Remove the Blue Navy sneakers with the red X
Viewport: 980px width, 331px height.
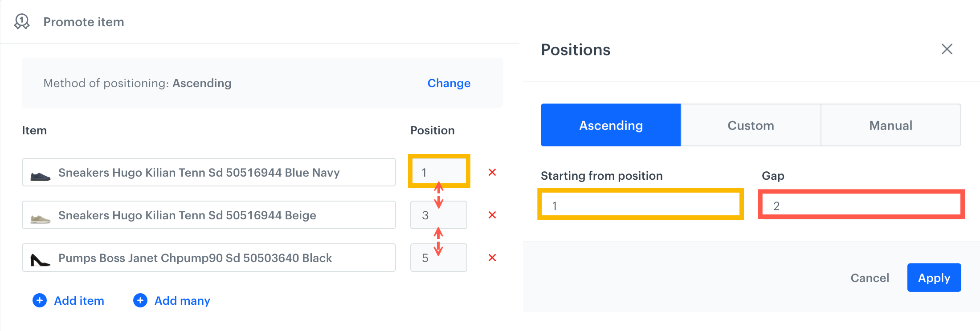492,172
